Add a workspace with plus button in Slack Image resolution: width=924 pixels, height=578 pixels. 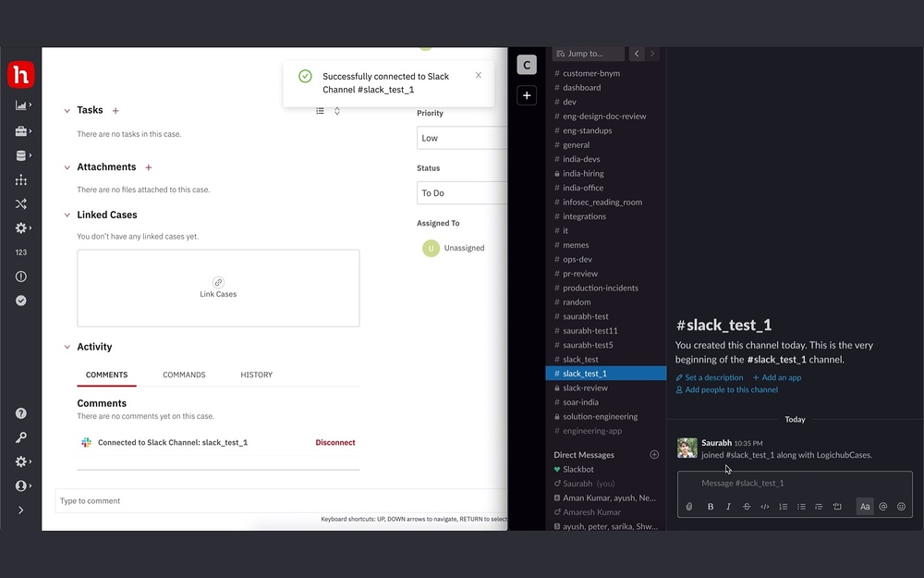coord(527,95)
